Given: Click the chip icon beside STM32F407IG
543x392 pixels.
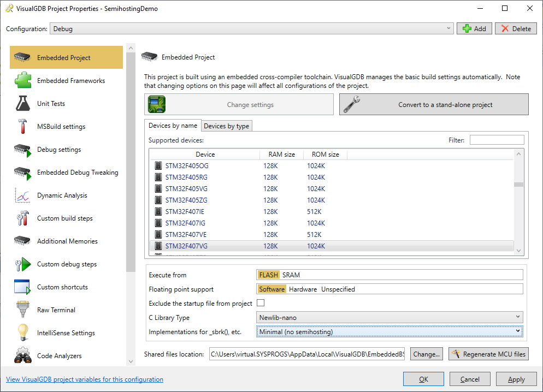Looking at the screenshot, I should [158, 223].
